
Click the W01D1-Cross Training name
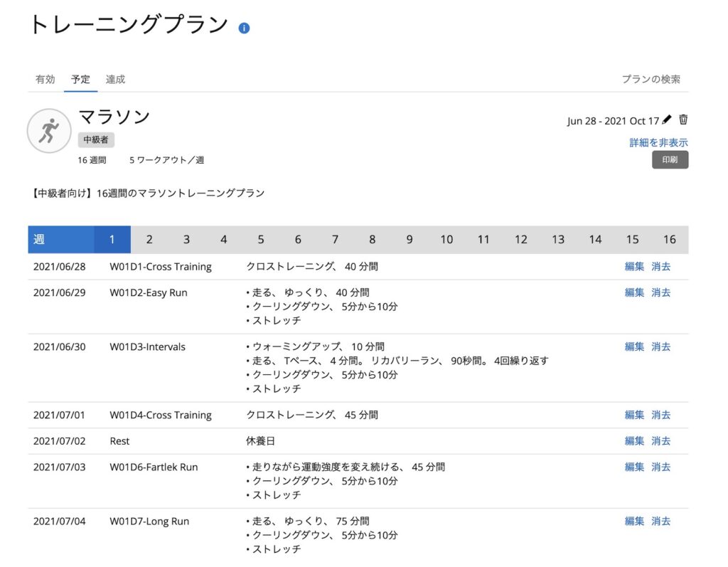click(x=161, y=267)
